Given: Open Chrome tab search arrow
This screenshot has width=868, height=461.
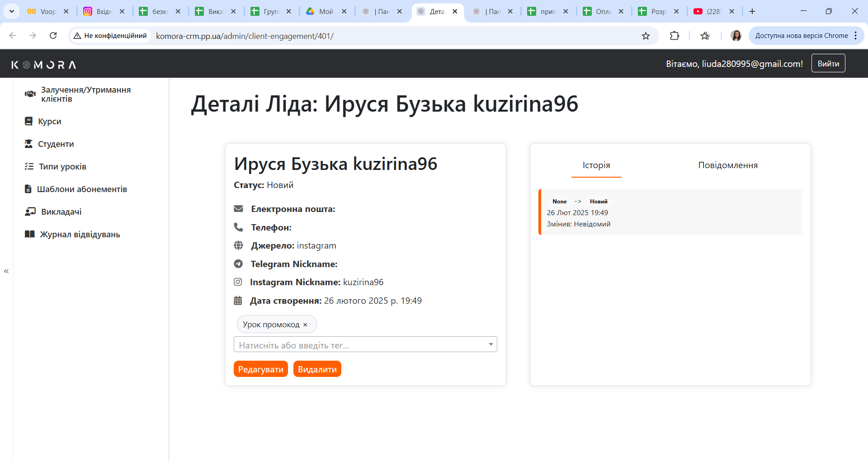Looking at the screenshot, I should (x=11, y=11).
